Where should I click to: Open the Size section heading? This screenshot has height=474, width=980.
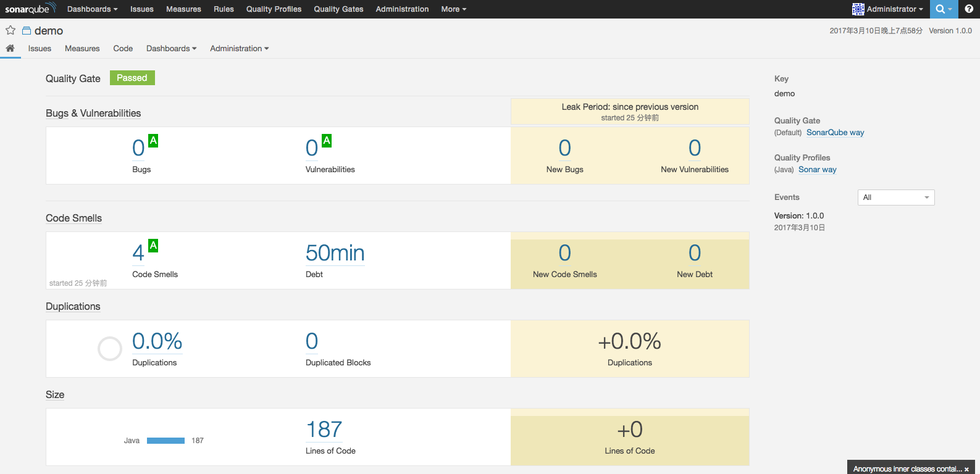click(55, 395)
